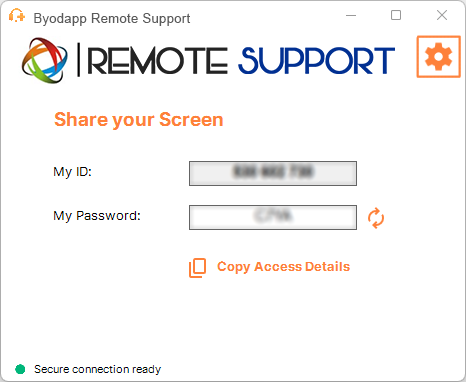Click the Share your Screen heading
Viewport: 466px width, 382px height.
139,120
